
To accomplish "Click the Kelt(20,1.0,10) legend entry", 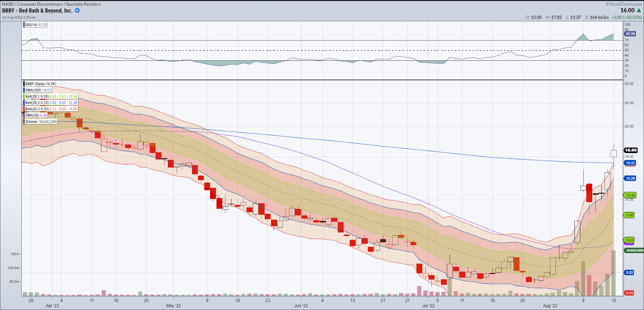I will pos(50,96).
